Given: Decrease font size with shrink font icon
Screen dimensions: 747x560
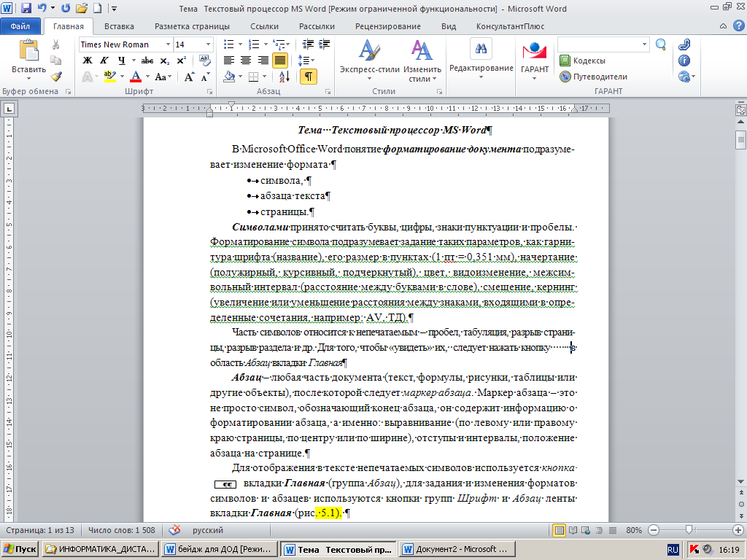Looking at the screenshot, I should (x=205, y=77).
